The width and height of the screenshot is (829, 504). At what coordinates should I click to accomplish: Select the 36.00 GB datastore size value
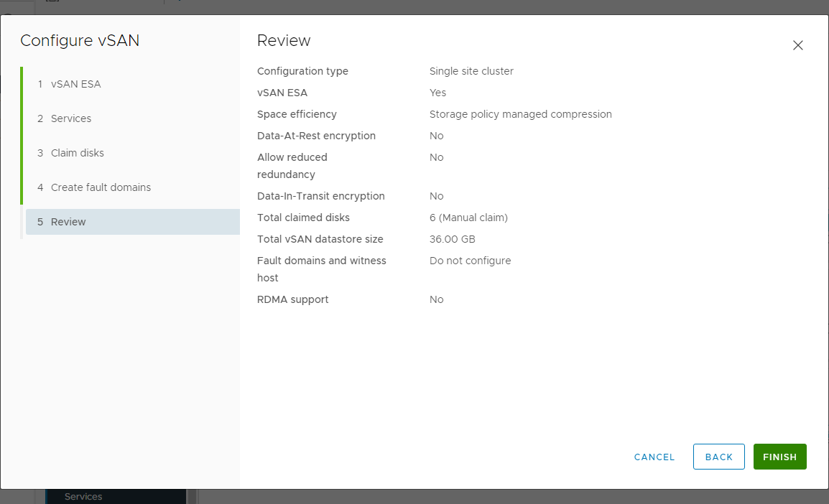point(452,239)
